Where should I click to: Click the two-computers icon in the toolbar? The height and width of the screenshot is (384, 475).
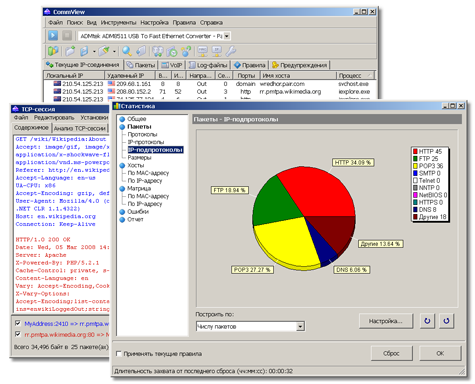coord(158,51)
